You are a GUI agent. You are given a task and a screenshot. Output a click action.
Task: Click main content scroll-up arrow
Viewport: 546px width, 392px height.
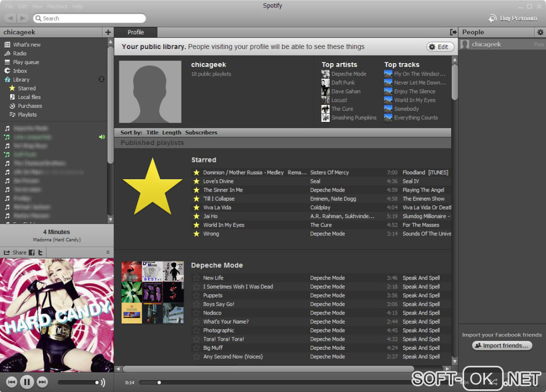point(454,60)
